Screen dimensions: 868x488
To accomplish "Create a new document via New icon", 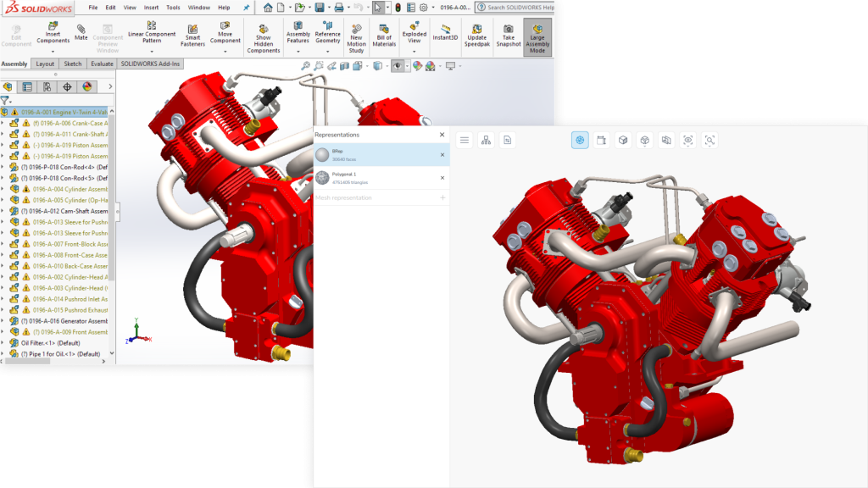I will pyautogui.click(x=281, y=7).
